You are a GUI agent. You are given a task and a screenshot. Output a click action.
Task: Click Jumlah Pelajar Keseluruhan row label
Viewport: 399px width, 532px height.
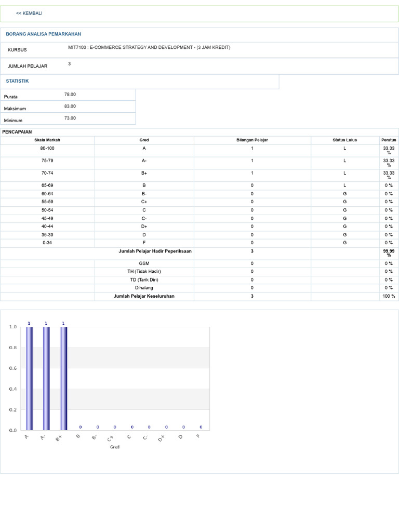tap(144, 296)
